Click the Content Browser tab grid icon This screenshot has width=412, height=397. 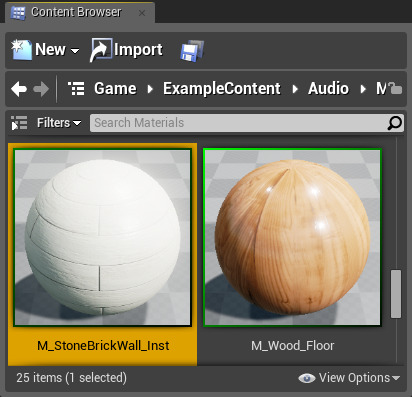click(18, 13)
